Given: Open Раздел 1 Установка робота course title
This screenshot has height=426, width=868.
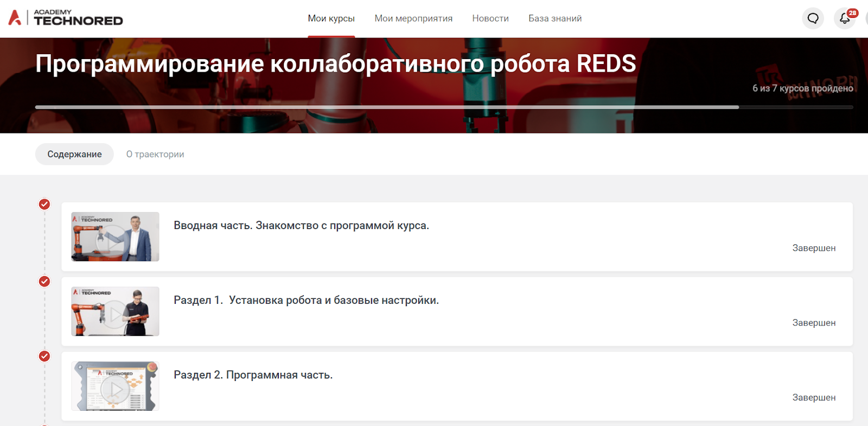Looking at the screenshot, I should [306, 300].
